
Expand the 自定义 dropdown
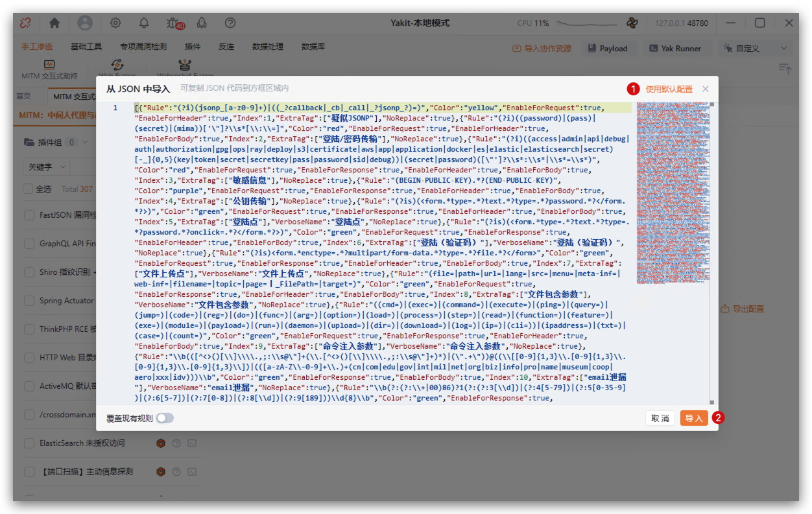pyautogui.click(x=756, y=49)
